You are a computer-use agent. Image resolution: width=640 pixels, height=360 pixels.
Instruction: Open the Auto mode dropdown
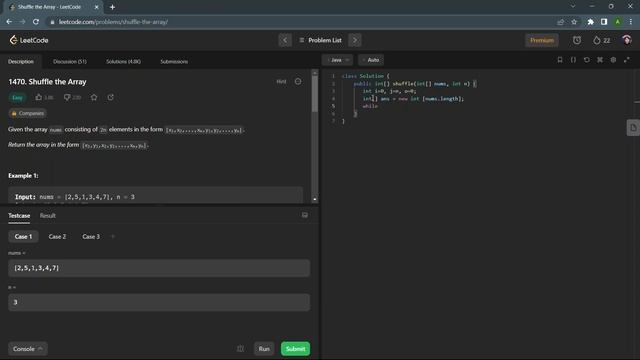(x=371, y=60)
